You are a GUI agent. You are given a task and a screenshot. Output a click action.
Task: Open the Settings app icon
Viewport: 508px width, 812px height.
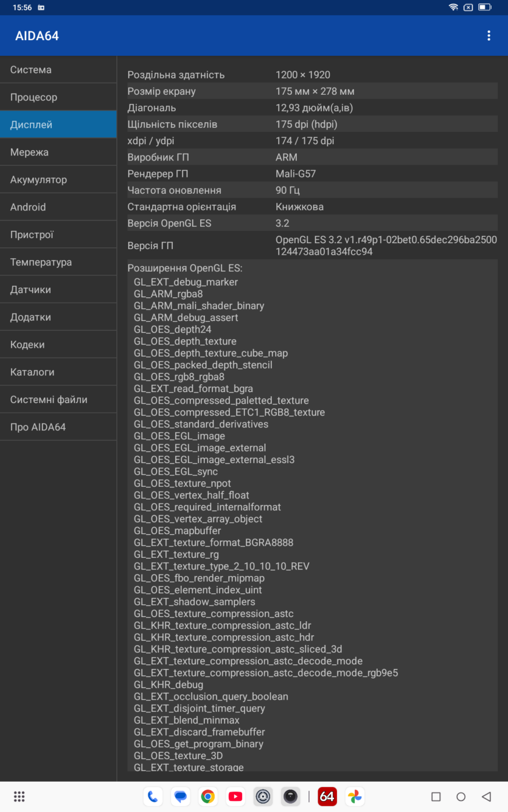pos(263,796)
